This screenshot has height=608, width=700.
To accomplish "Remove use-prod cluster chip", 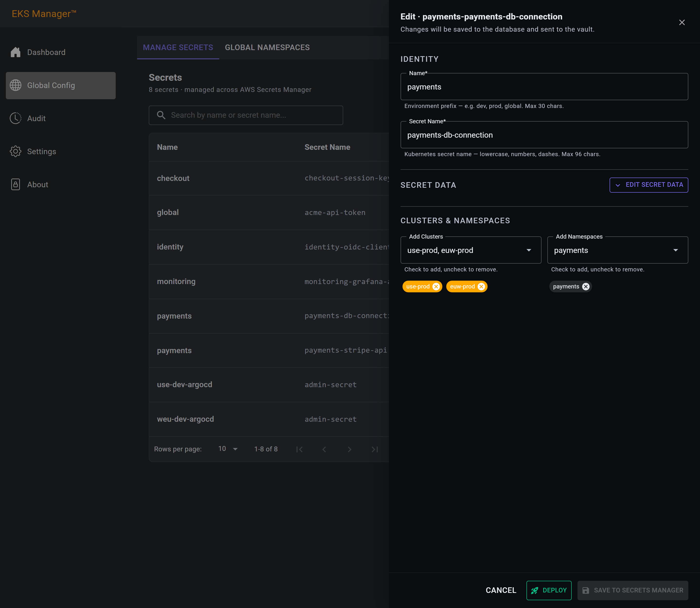I will coord(436,287).
